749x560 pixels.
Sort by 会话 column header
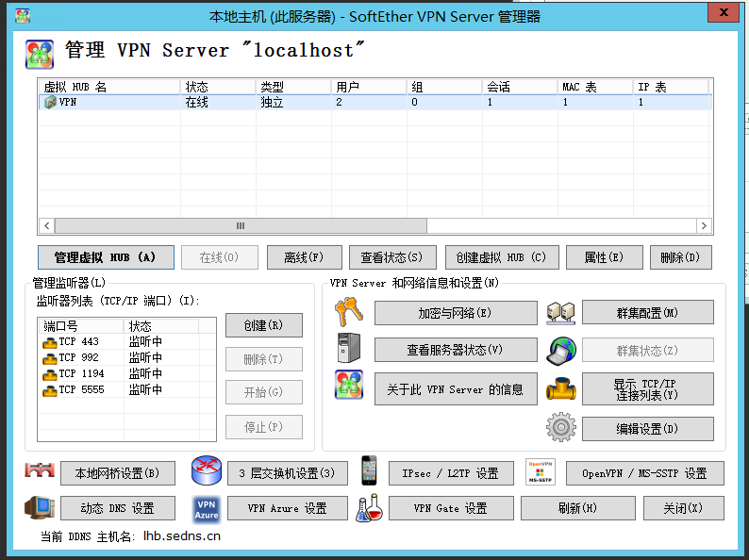coord(520,87)
